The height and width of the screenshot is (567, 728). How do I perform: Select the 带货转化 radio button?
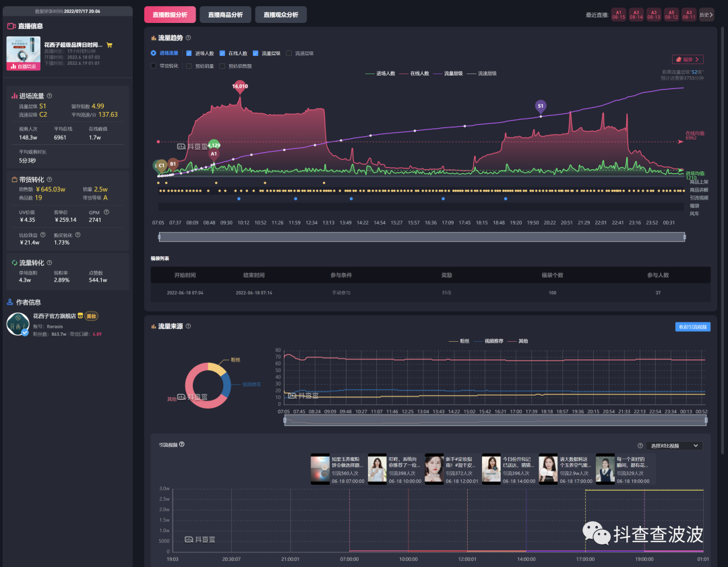coord(153,66)
